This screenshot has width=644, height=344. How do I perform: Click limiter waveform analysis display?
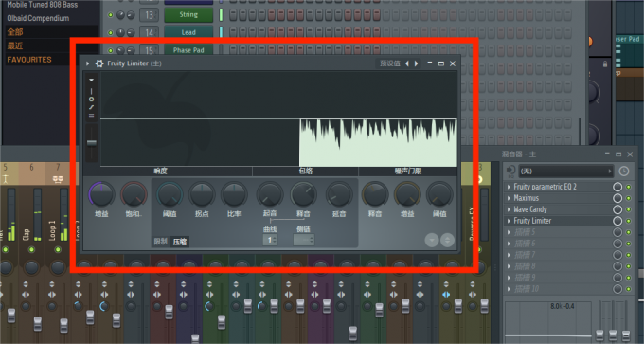(278, 119)
